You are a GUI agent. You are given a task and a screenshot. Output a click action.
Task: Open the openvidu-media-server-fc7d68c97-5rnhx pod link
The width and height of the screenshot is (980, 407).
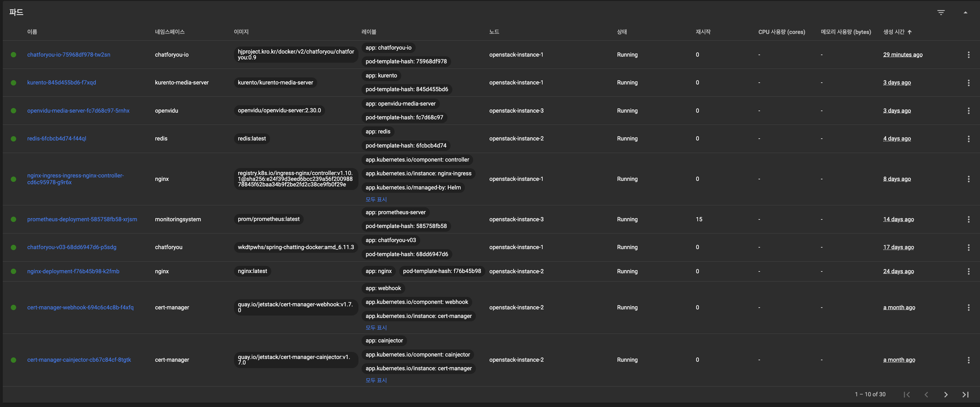78,111
